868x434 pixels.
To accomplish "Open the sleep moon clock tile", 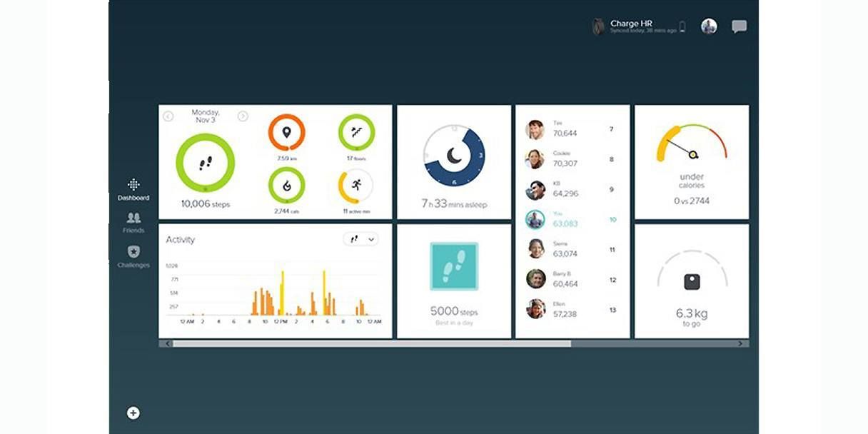I will click(x=454, y=156).
